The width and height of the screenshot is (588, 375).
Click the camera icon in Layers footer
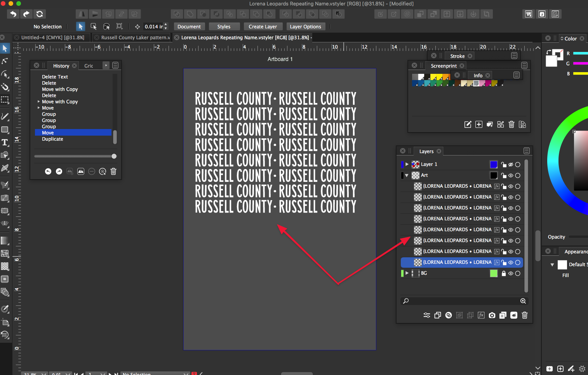[492, 315]
